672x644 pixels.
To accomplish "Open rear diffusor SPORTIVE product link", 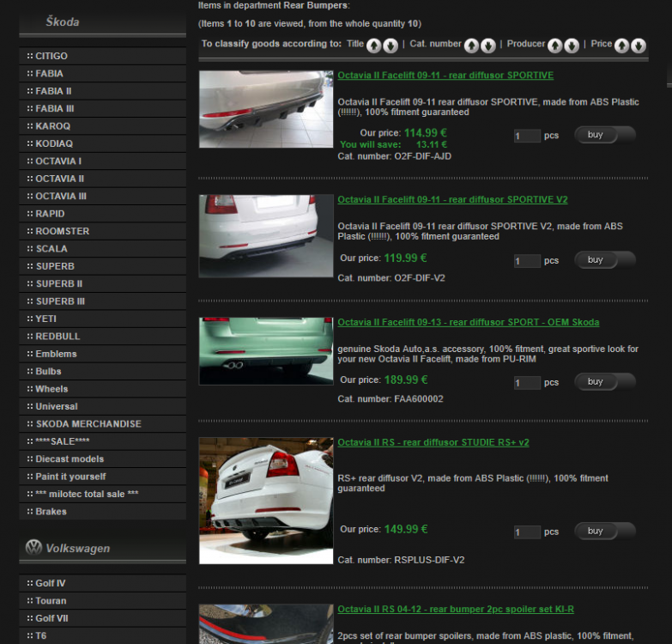I will click(x=445, y=76).
